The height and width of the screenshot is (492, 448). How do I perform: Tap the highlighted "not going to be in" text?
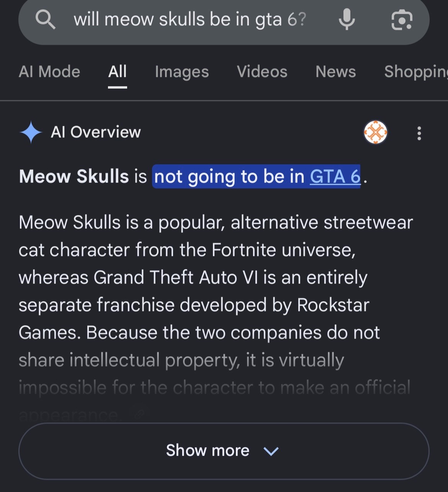click(x=229, y=176)
